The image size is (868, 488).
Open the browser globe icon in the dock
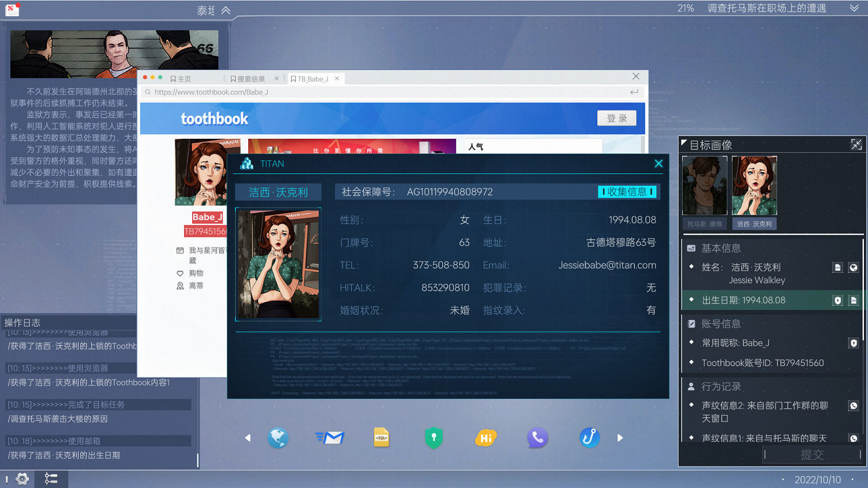pos(278,438)
